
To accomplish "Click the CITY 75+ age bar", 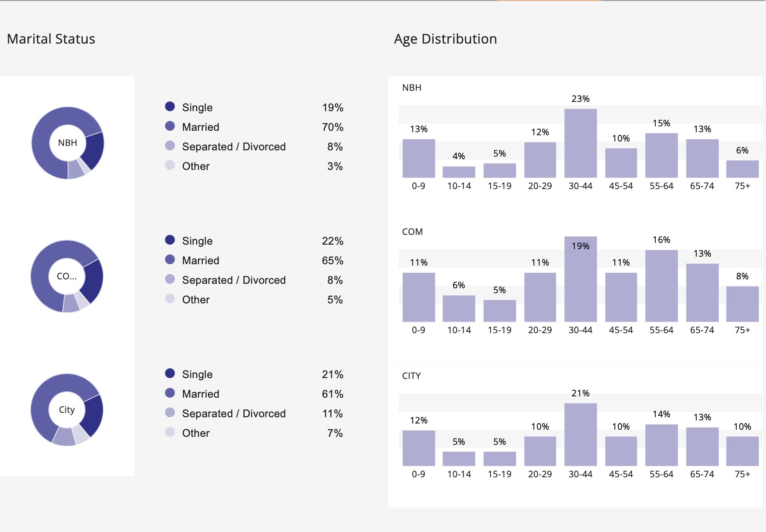I will (742, 451).
